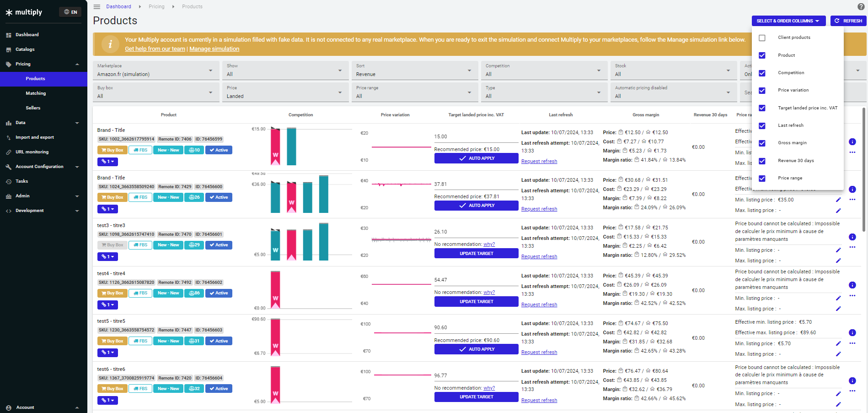Click the page vertical scrollbar
The height and width of the screenshot is (413, 868).
coord(863,169)
